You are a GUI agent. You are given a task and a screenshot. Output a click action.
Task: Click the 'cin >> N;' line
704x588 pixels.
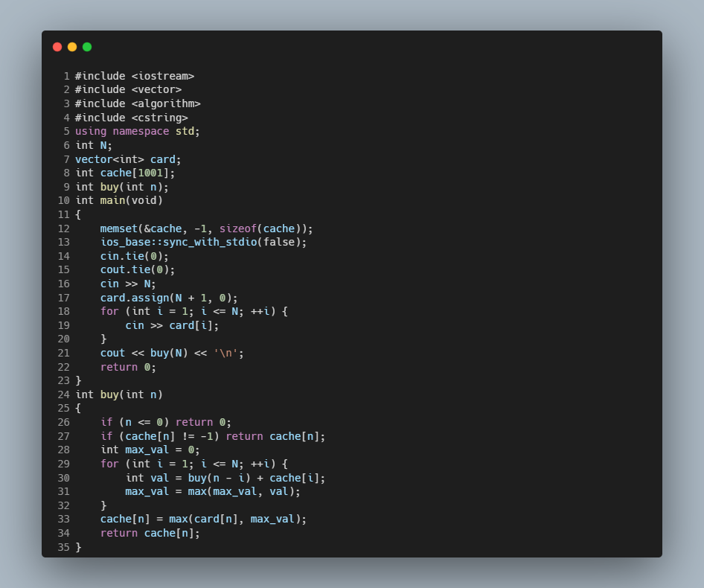(x=128, y=284)
